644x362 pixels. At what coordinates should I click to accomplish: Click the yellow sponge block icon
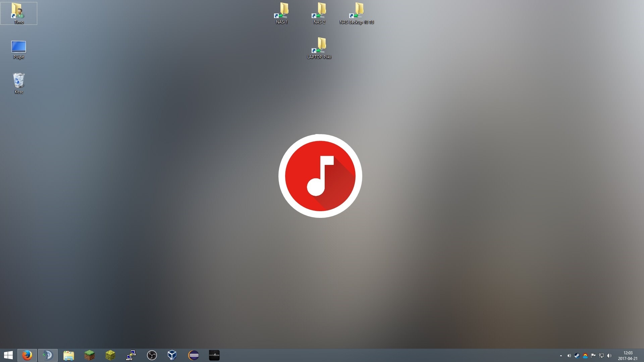click(110, 355)
